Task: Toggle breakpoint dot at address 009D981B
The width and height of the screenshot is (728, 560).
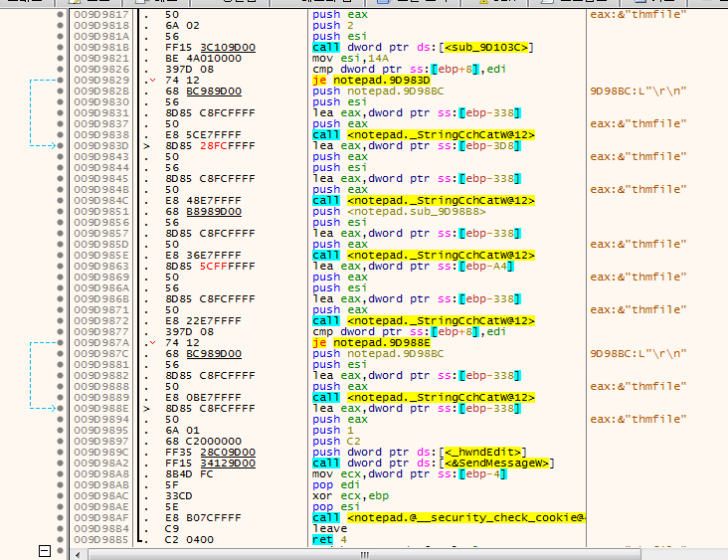Action: (x=60, y=48)
